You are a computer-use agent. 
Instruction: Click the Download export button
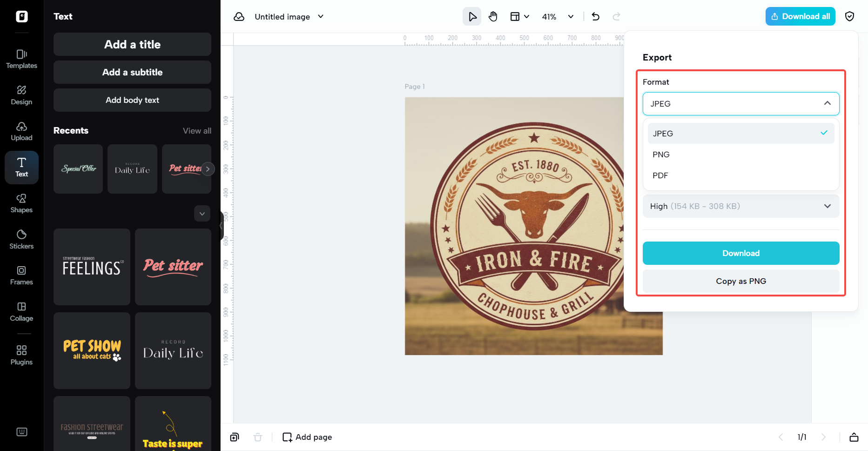click(741, 253)
